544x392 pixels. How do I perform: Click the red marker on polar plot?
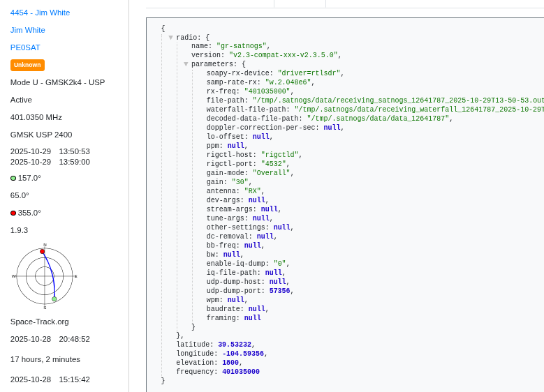click(x=42, y=251)
